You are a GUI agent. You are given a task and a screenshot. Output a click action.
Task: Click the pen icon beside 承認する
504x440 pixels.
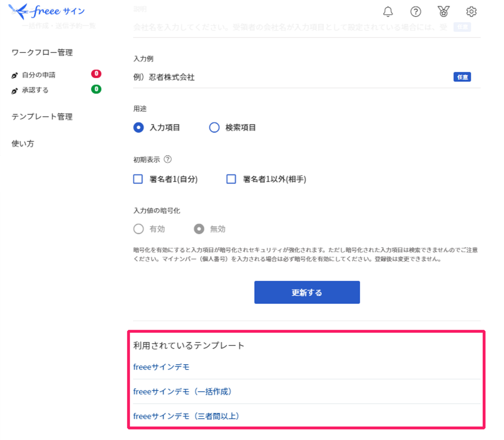tap(15, 91)
